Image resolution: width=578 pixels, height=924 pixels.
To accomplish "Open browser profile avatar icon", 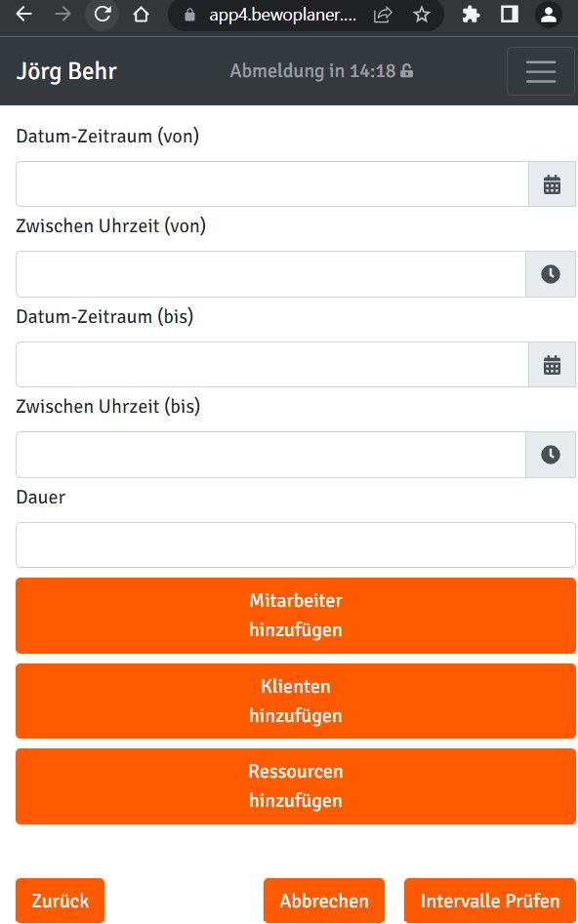I will (549, 15).
